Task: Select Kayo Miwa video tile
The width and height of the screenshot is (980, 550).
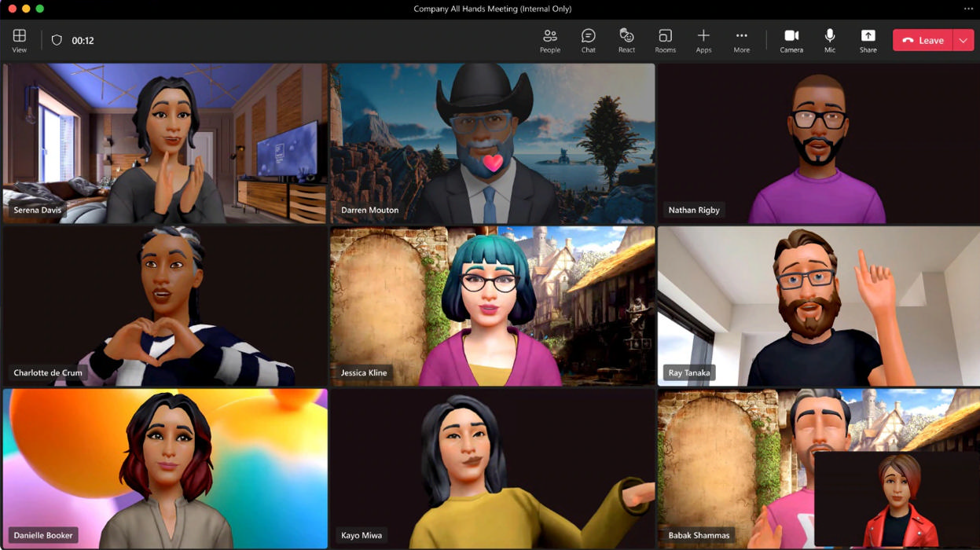Action: [493, 469]
